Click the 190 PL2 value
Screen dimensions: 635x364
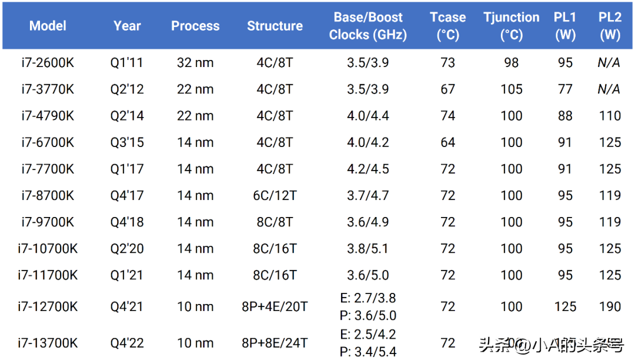coord(610,306)
